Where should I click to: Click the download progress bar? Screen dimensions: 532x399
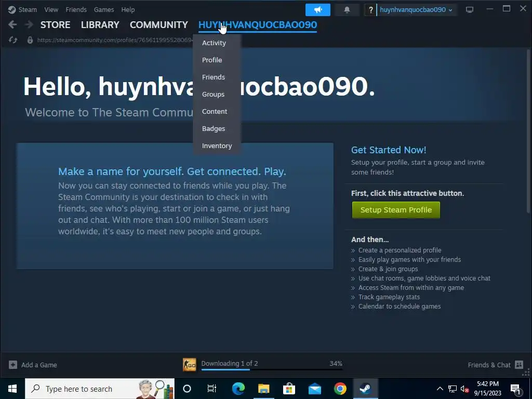tap(272, 369)
